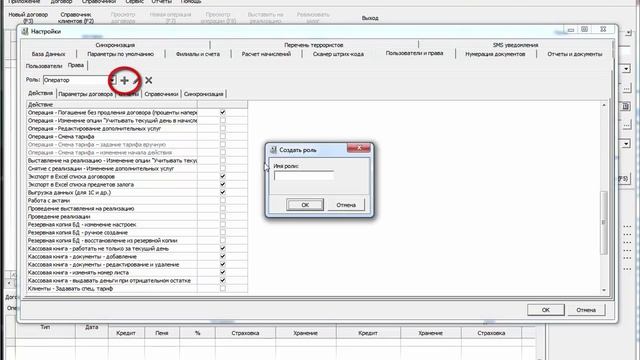Click OK at the bottom of Настройки
This screenshot has width=640, height=360.
(546, 310)
